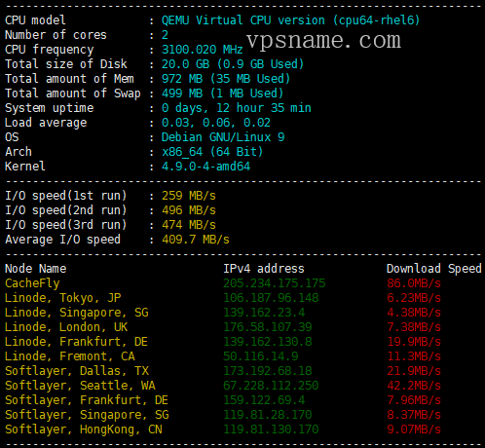Click the Softlayer Seattle speed 42.2MB/s
Image resolution: width=485 pixels, height=448 pixels.
pyautogui.click(x=414, y=386)
